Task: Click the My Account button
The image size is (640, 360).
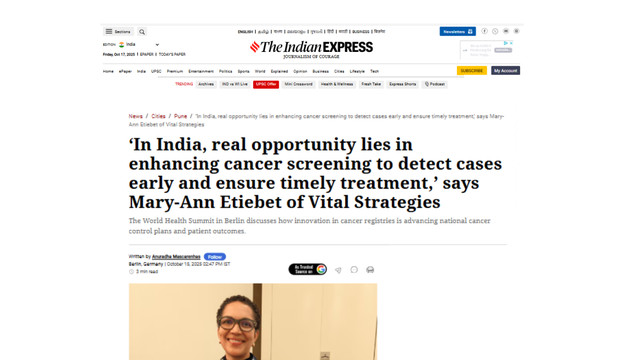Action: [505, 71]
